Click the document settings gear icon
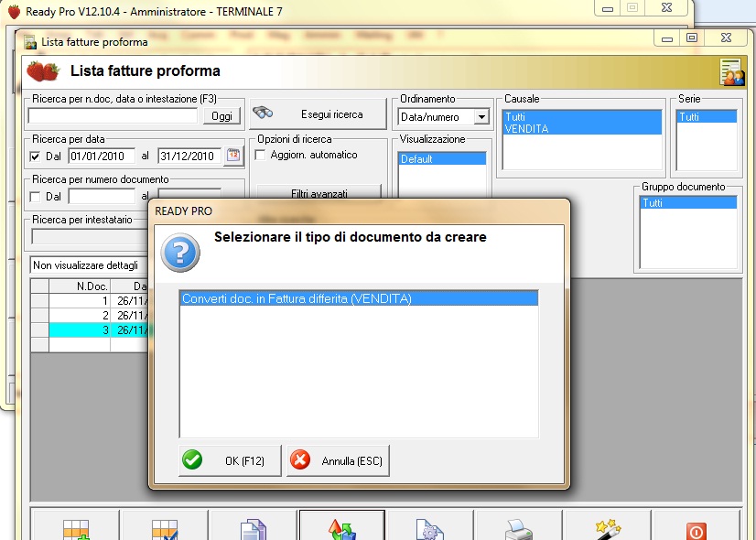 [430, 529]
